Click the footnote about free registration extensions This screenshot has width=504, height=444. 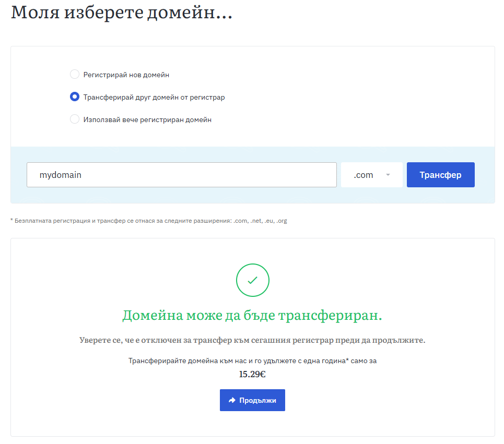pyautogui.click(x=149, y=221)
